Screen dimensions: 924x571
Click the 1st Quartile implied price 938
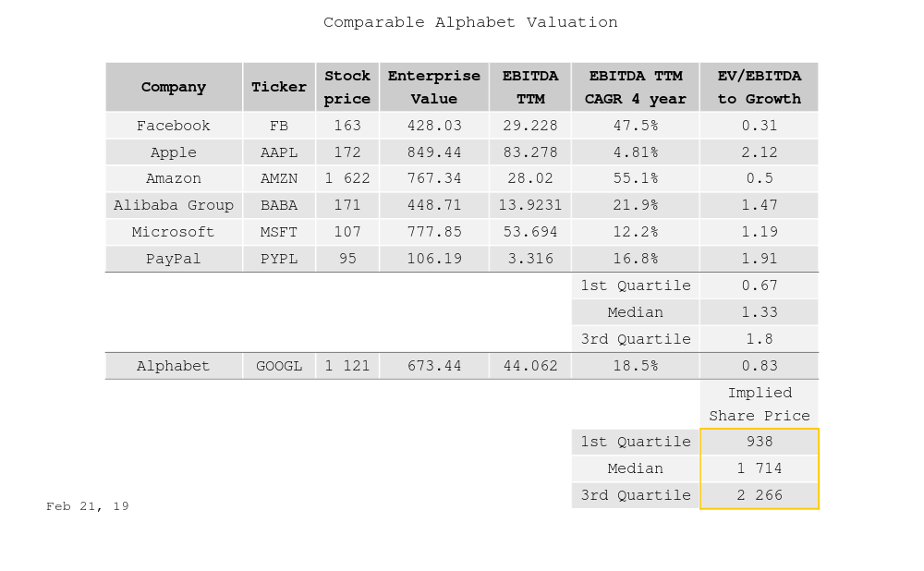click(x=760, y=442)
